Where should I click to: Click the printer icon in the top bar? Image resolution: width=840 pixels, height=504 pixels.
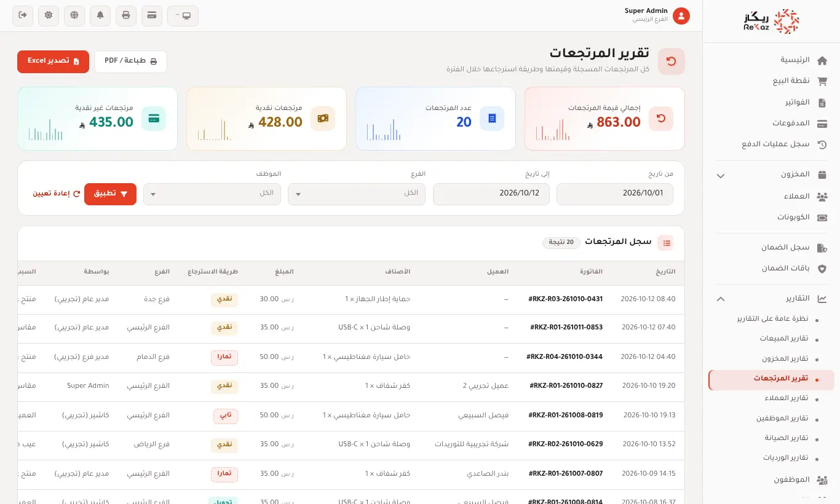tap(126, 15)
